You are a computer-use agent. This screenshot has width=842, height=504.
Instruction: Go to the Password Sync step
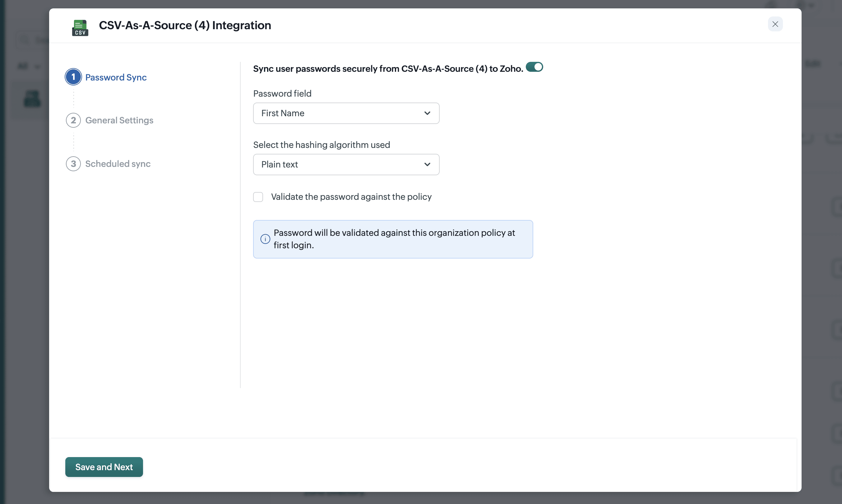pyautogui.click(x=116, y=77)
